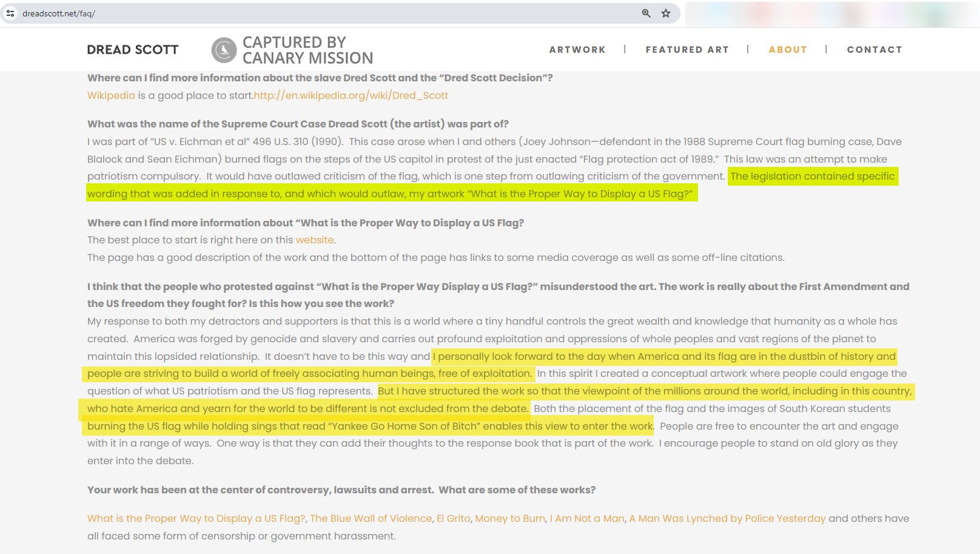
Task: Open 'What is the Proper Way to Display a US Flag?' link
Action: click(196, 518)
